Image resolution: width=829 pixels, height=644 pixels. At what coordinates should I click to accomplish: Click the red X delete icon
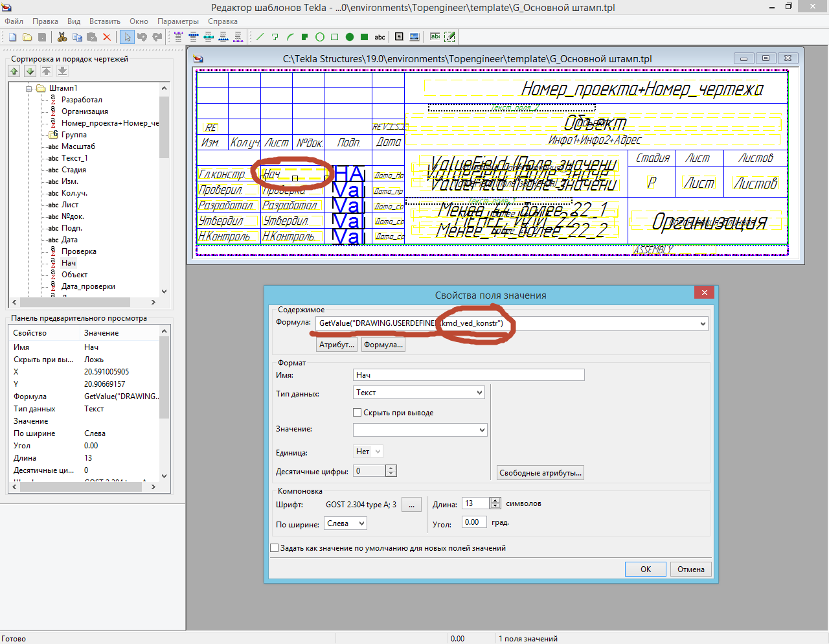107,37
